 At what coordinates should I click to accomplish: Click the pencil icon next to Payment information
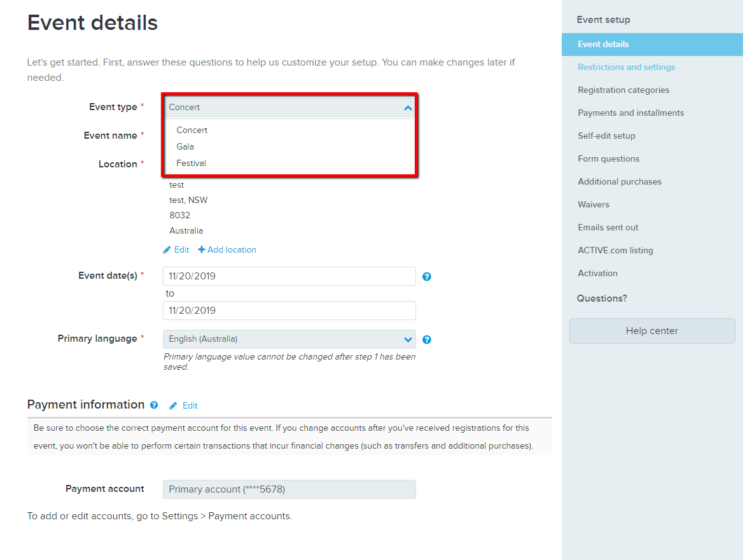coord(173,405)
